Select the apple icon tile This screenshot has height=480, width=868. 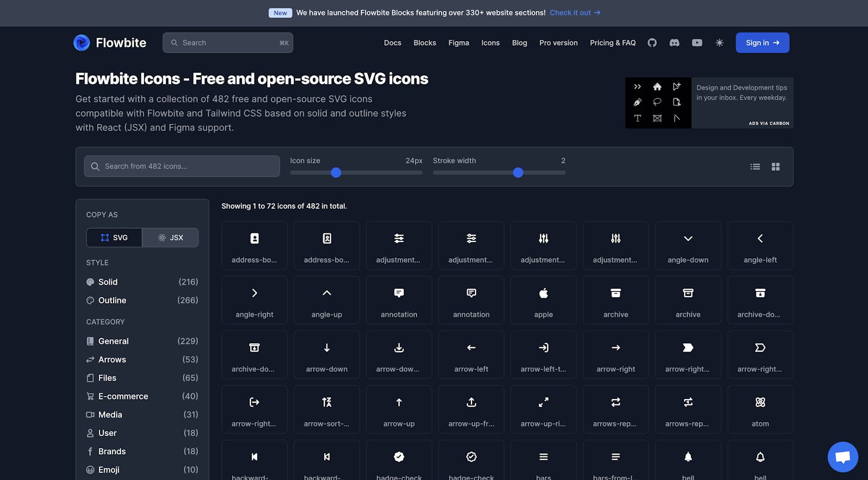point(543,300)
